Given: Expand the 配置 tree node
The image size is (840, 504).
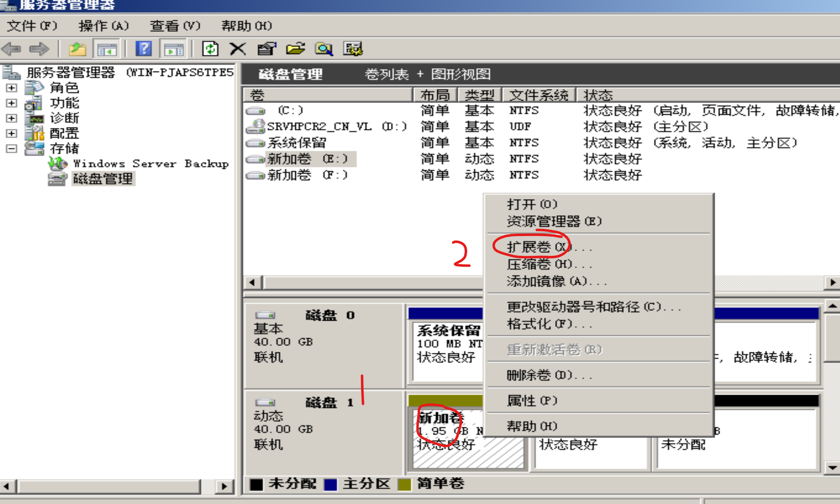Looking at the screenshot, I should click(x=12, y=133).
